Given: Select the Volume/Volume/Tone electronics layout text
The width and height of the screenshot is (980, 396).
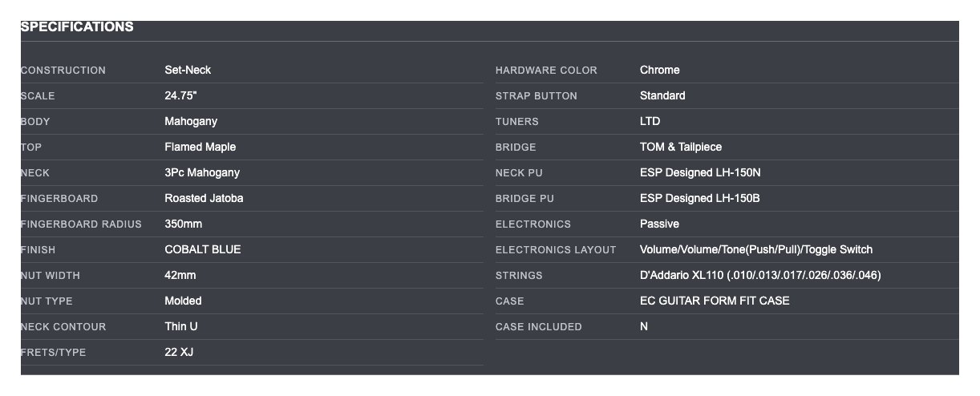Looking at the screenshot, I should (x=756, y=250).
